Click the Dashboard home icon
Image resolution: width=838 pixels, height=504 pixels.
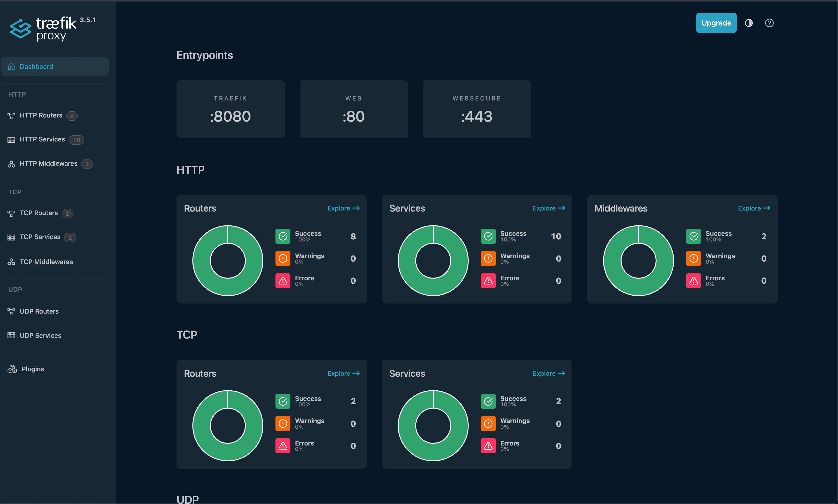11,66
